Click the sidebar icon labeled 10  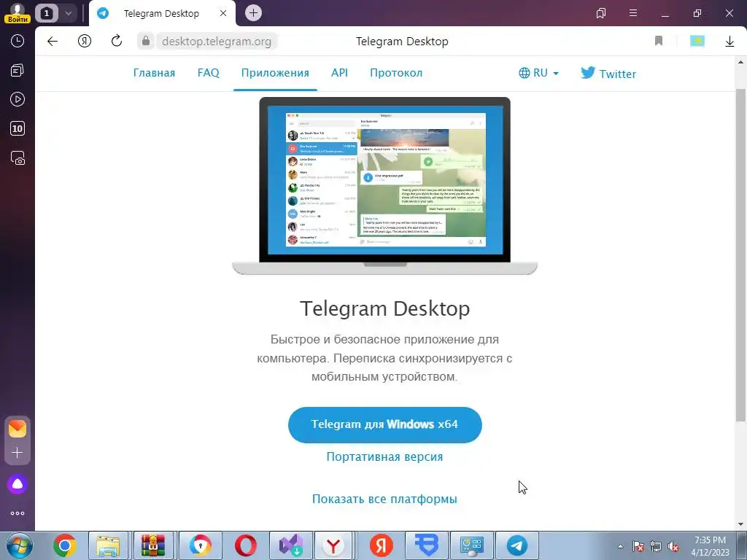[18, 128]
